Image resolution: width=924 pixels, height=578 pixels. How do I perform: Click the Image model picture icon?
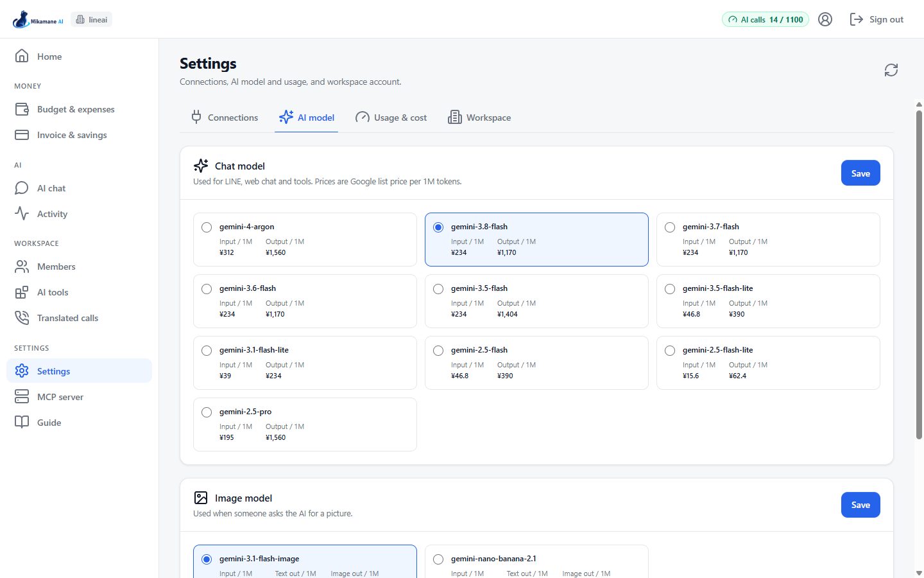pos(201,498)
